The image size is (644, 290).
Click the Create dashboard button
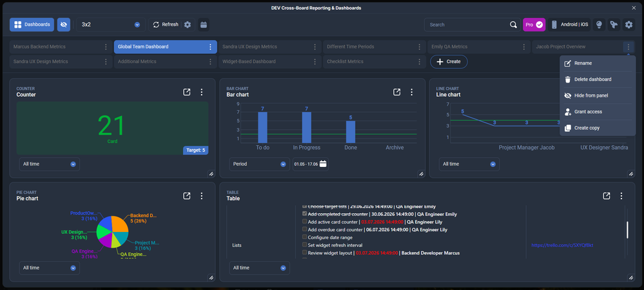[x=449, y=62]
